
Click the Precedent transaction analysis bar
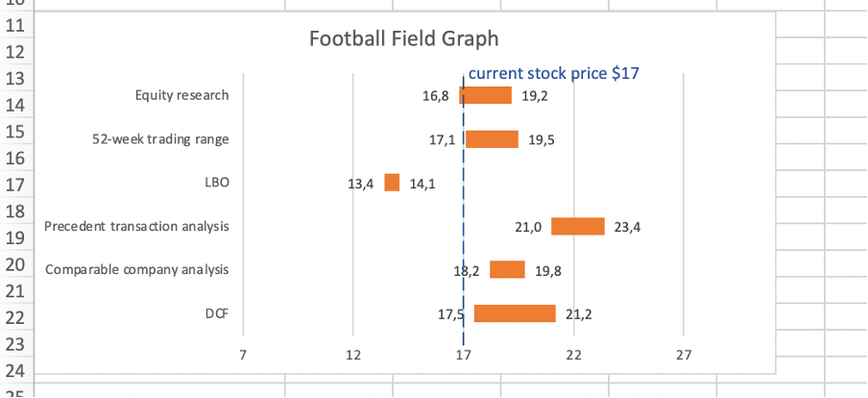click(x=577, y=227)
